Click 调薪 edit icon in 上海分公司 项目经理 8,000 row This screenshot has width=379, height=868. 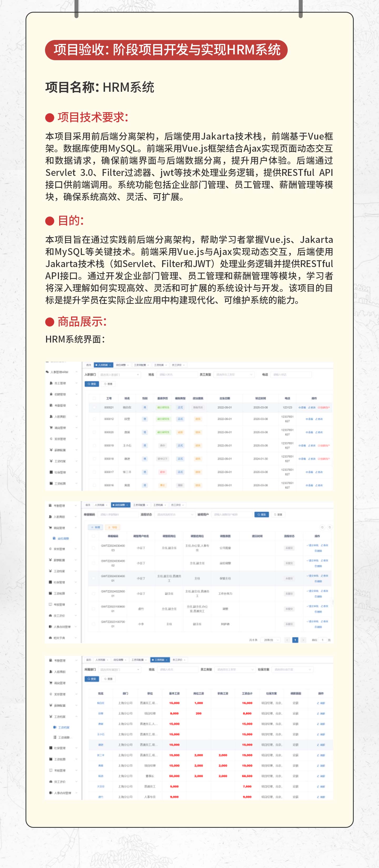click(x=318, y=713)
